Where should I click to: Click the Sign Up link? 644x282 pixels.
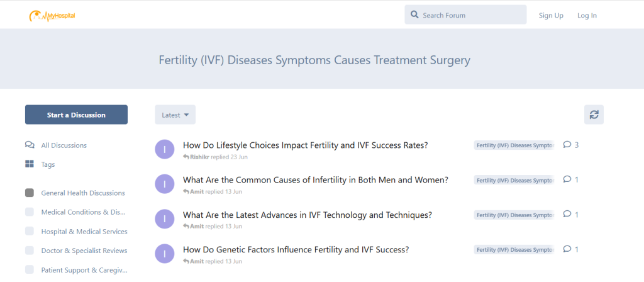click(551, 15)
